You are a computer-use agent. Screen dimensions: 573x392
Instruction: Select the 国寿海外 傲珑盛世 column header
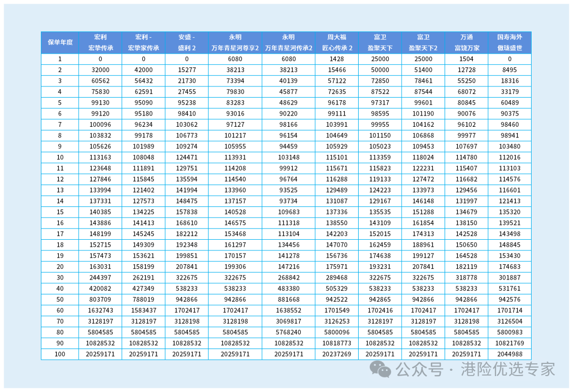(509, 42)
